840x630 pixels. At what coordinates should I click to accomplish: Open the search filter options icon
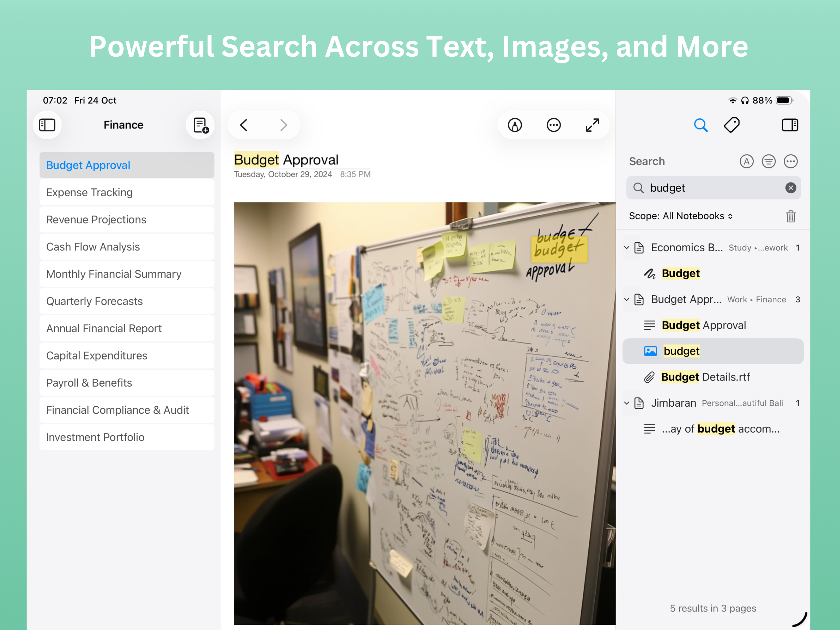pos(768,161)
